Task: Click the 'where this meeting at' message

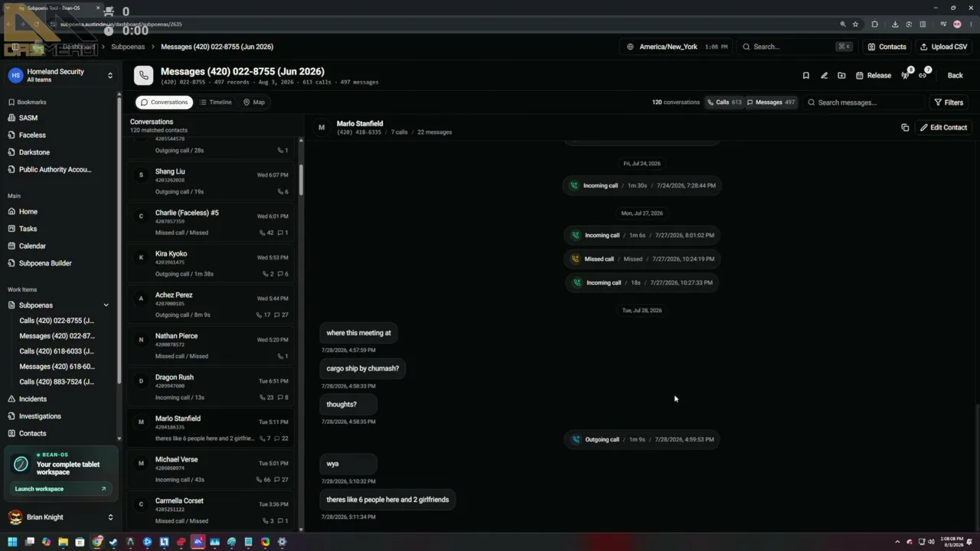Action: 358,333
